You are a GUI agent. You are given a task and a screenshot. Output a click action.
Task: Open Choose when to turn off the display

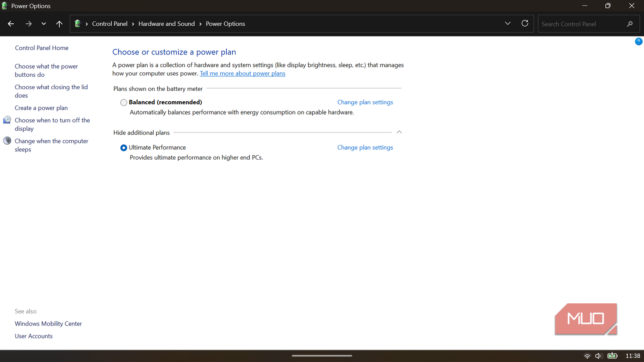pos(52,124)
